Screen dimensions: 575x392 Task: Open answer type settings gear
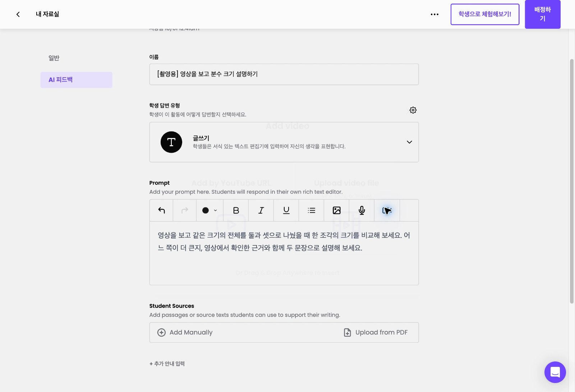(413, 110)
